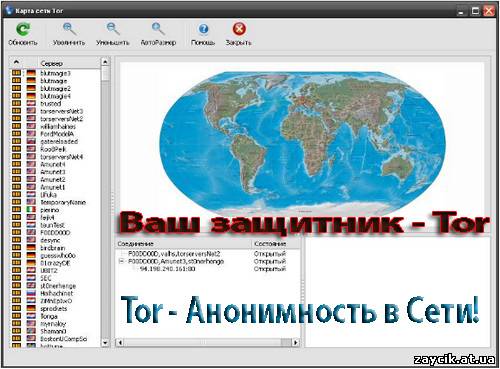
Task: Collapse the F00DD00D,Amunet3,st0nerhenge circuit
Action: [x=122, y=261]
